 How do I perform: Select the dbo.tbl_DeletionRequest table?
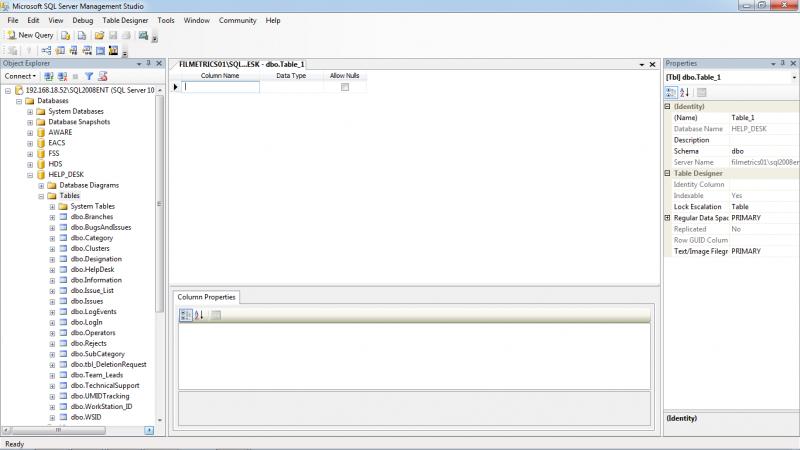click(109, 365)
